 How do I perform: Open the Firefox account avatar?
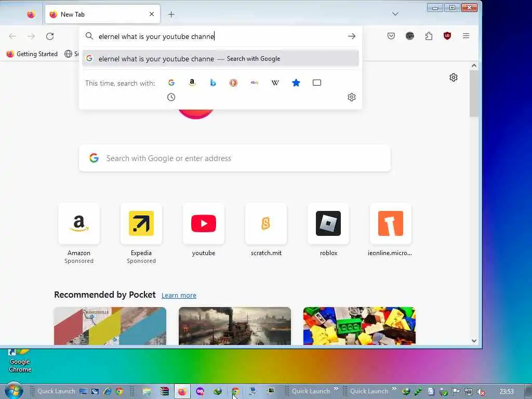tap(410, 36)
